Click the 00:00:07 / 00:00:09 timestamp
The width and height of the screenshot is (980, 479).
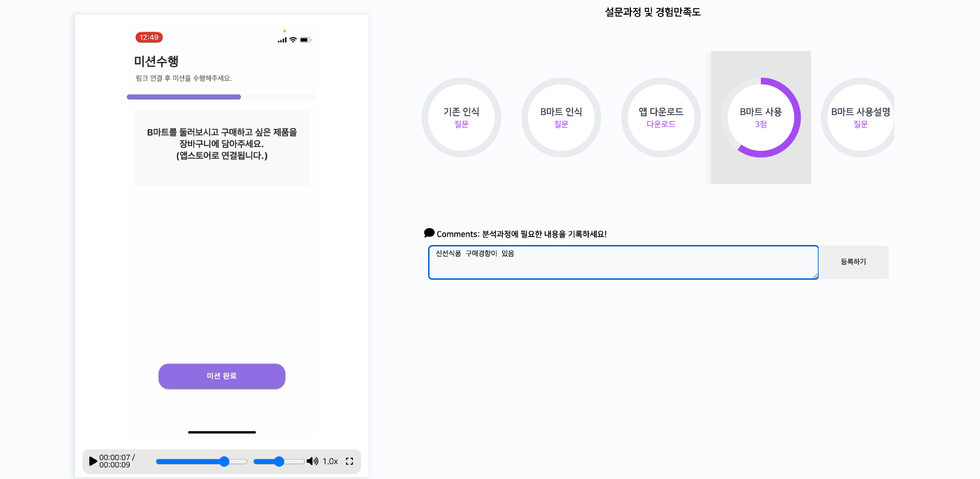coord(117,461)
